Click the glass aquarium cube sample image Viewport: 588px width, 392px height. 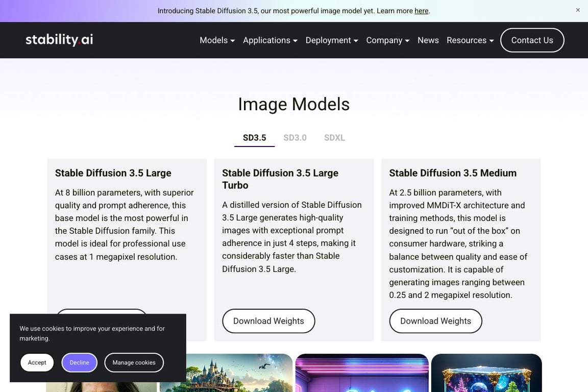(486, 373)
